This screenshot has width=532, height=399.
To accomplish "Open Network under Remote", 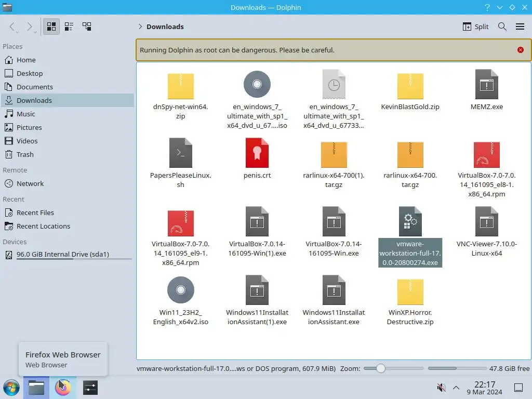I will pos(67,183).
